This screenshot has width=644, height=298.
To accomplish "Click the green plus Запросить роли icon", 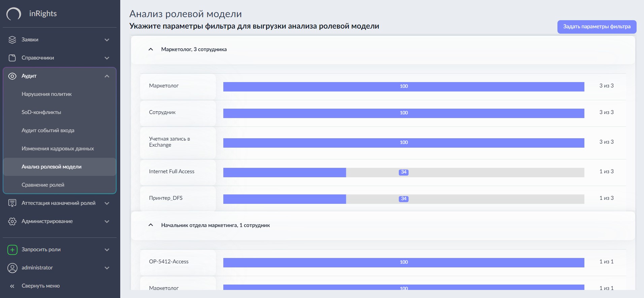I will pyautogui.click(x=12, y=250).
